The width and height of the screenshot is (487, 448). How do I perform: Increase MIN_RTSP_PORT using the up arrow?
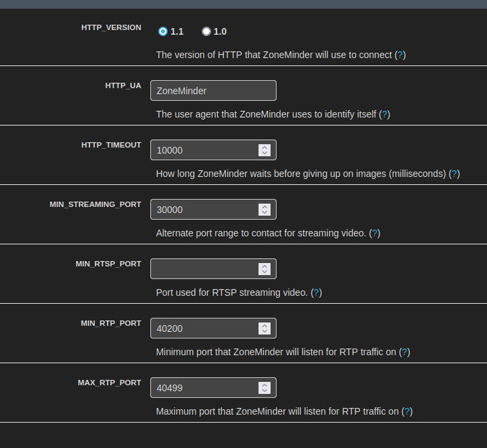click(265, 266)
